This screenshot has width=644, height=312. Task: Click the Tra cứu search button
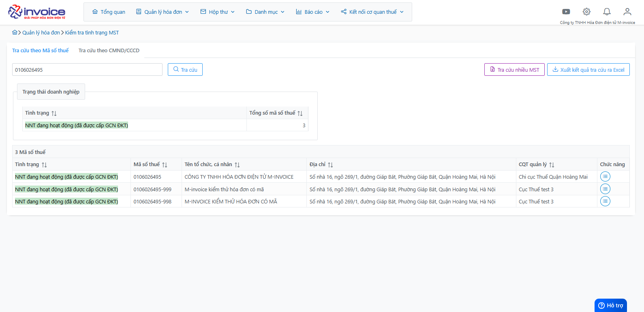[185, 70]
